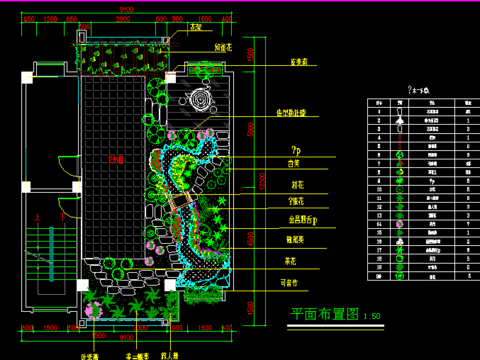480x360 pixels.
Task: Select the 2800 dimension at the top
Action: point(123,19)
